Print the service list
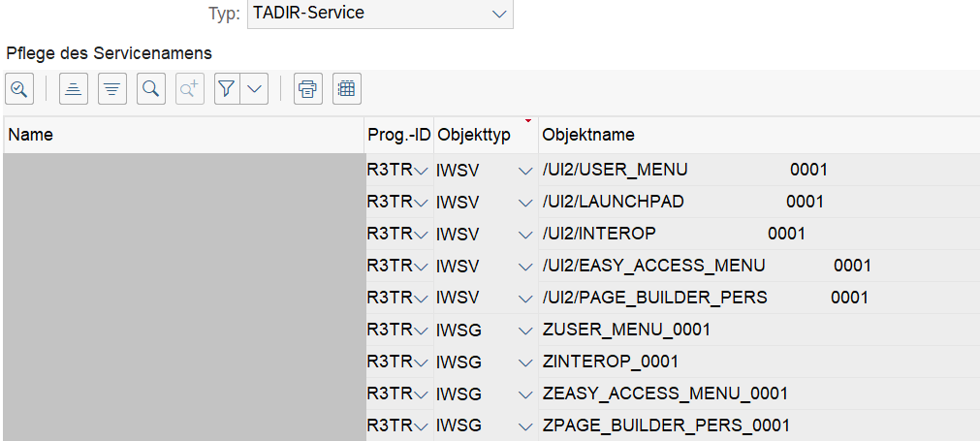Screen dimensions: 980x441 point(308,89)
